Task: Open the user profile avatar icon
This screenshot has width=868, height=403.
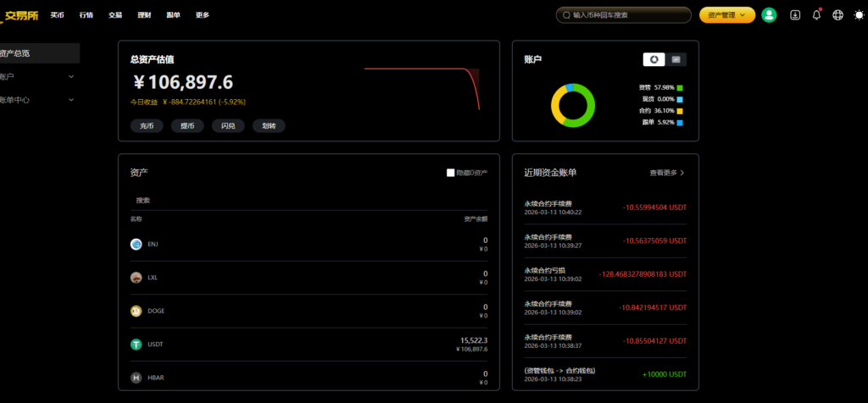Action: [769, 15]
